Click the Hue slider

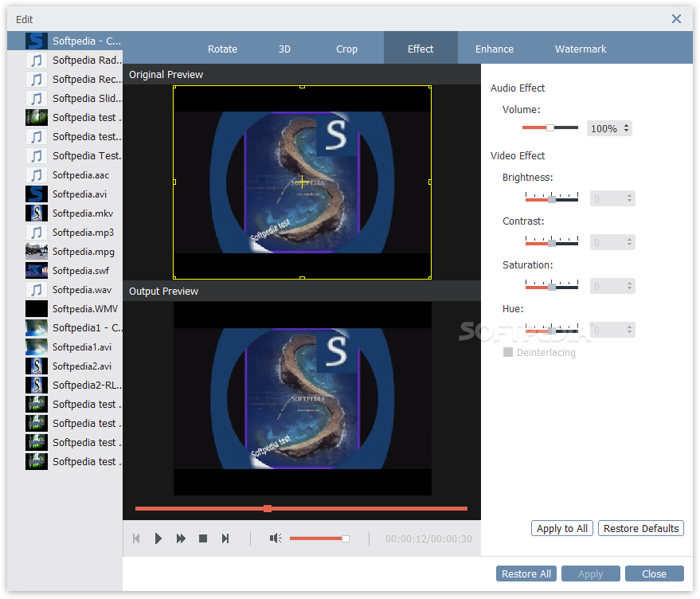pyautogui.click(x=552, y=329)
